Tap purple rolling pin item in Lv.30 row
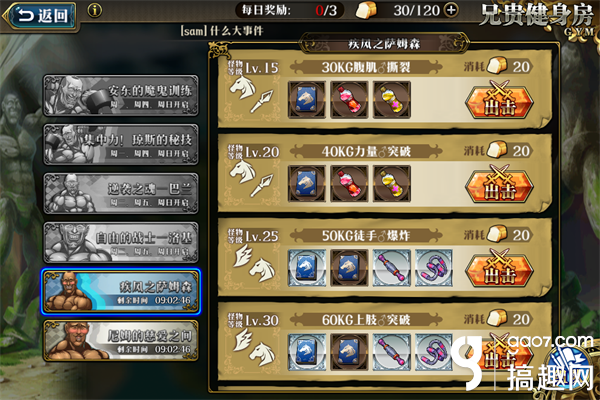This screenshot has width=600, height=400. tap(392, 352)
